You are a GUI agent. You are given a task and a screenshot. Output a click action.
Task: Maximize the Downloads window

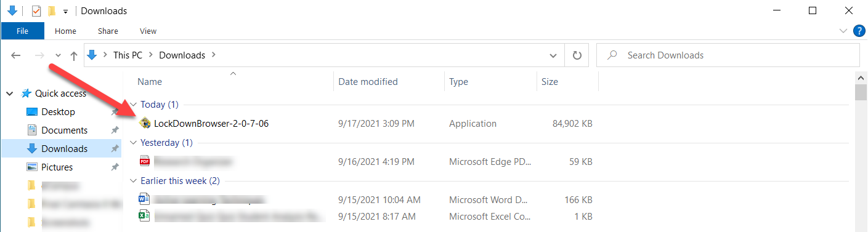pos(813,10)
